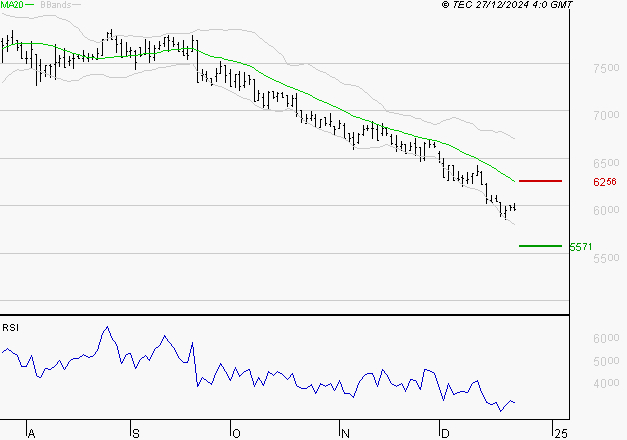The height and width of the screenshot is (440, 627).
Task: Select the N month marker on the time axis
Action: pos(345,434)
